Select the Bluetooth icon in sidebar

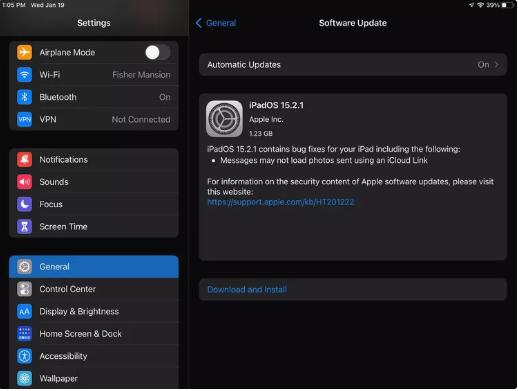(24, 97)
